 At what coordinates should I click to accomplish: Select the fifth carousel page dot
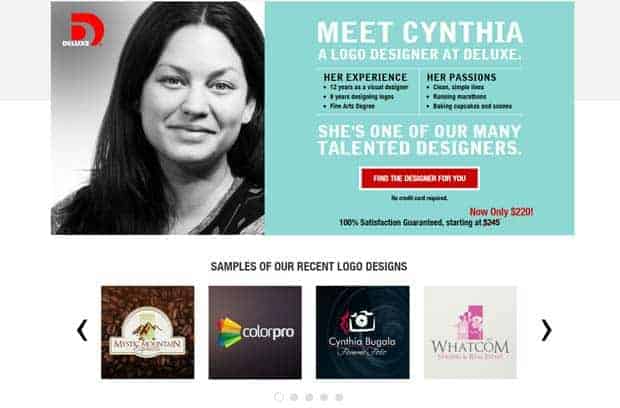pos(339,397)
